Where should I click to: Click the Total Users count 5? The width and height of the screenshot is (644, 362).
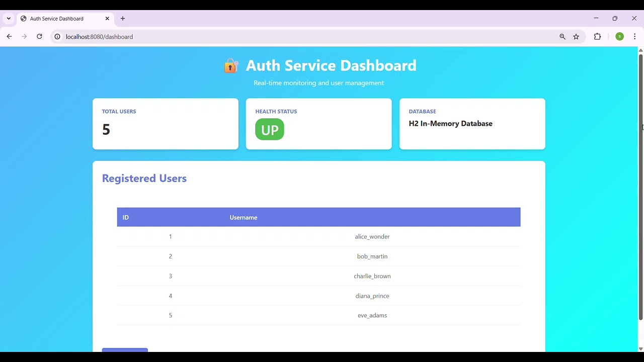coord(106,130)
